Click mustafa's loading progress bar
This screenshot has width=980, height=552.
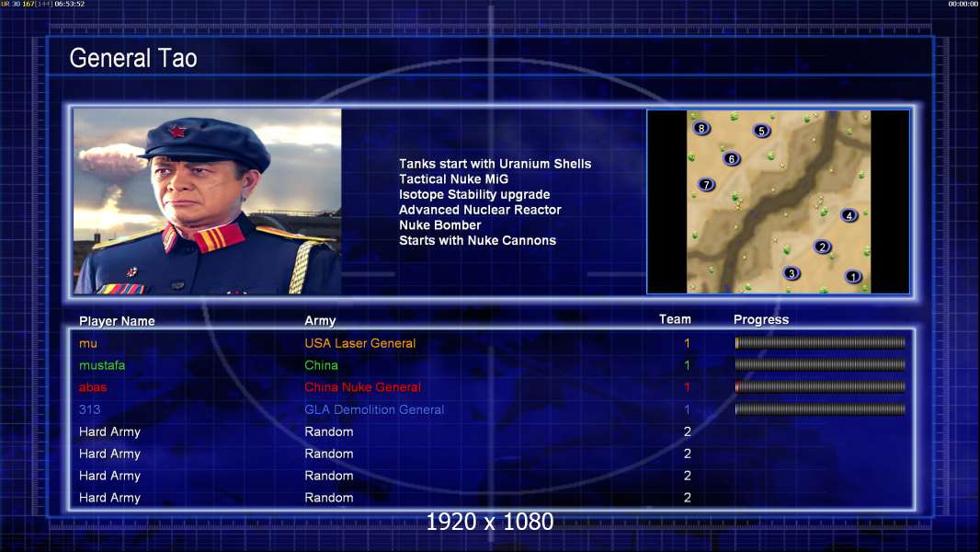[x=820, y=364]
